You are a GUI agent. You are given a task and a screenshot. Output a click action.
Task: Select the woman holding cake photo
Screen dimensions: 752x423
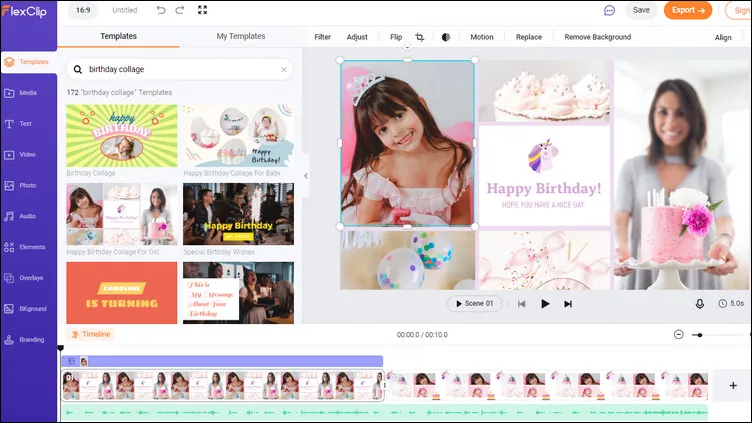(681, 175)
